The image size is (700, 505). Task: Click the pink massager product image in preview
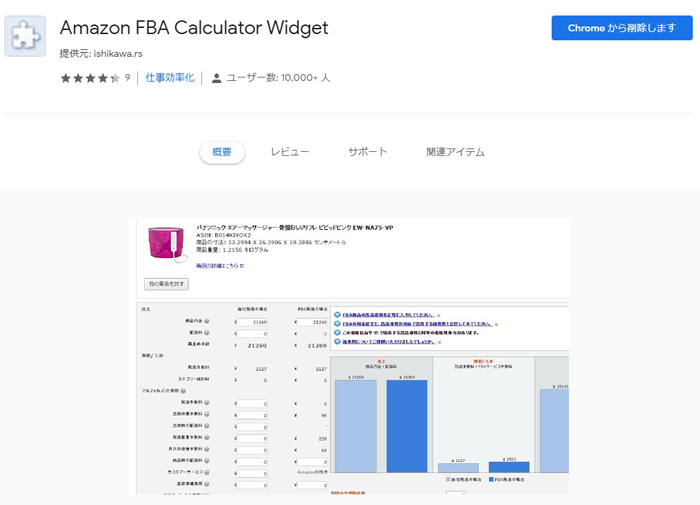point(167,244)
